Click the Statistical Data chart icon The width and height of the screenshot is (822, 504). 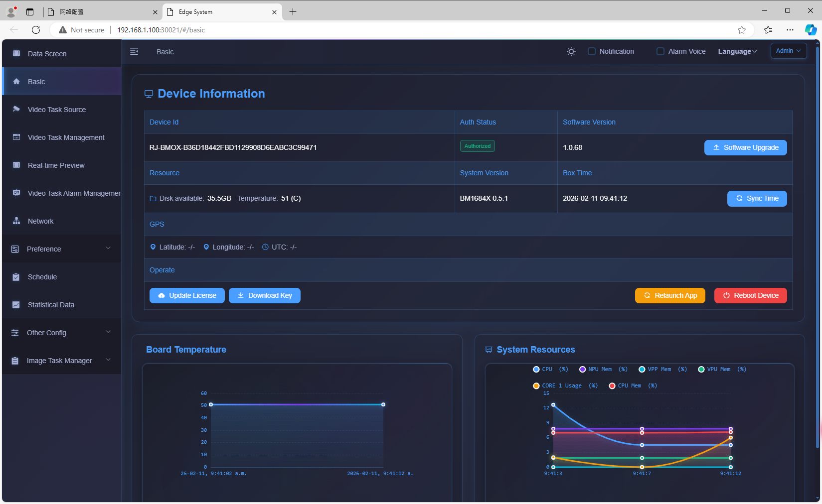point(16,305)
